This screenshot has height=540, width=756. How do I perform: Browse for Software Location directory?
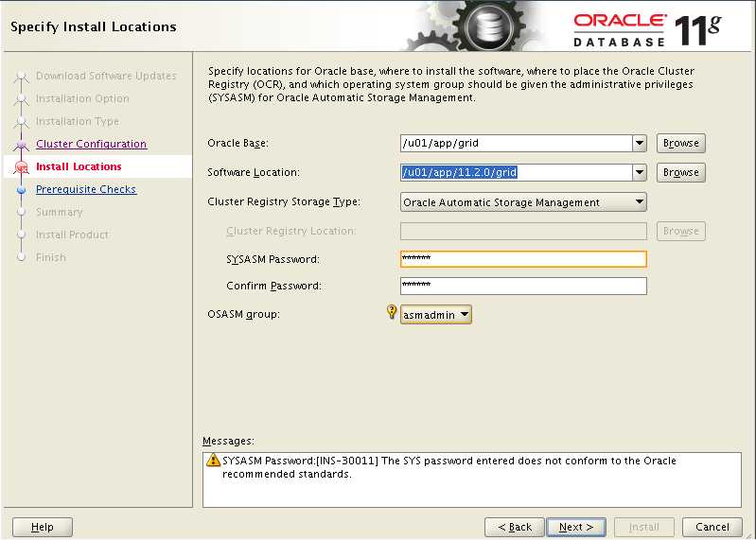(681, 172)
